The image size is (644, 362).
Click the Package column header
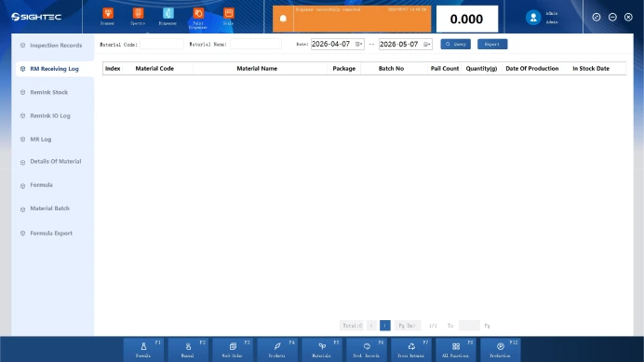(343, 69)
